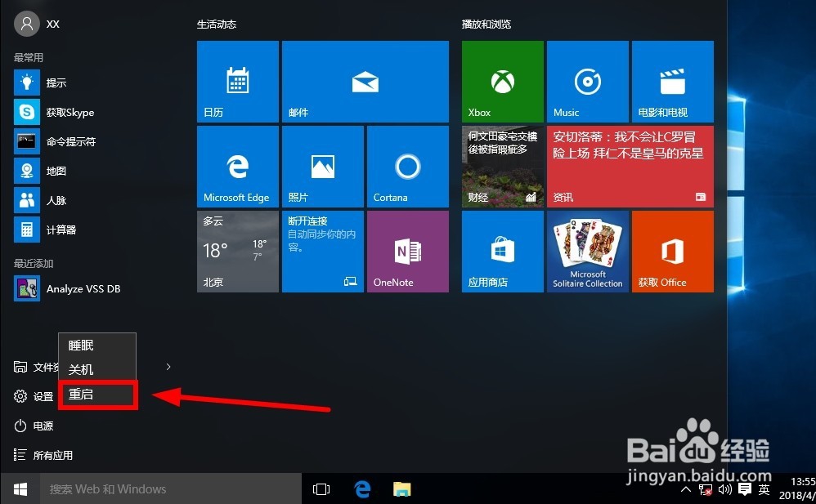Open the Xbox tile
The width and height of the screenshot is (816, 504).
503,82
